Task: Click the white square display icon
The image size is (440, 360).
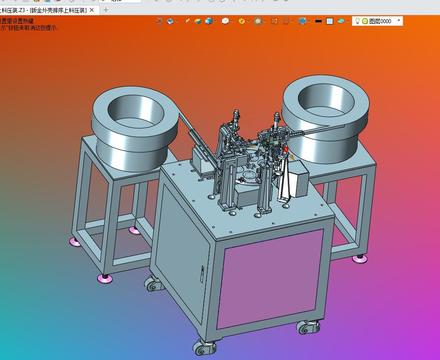Action: [x=330, y=21]
